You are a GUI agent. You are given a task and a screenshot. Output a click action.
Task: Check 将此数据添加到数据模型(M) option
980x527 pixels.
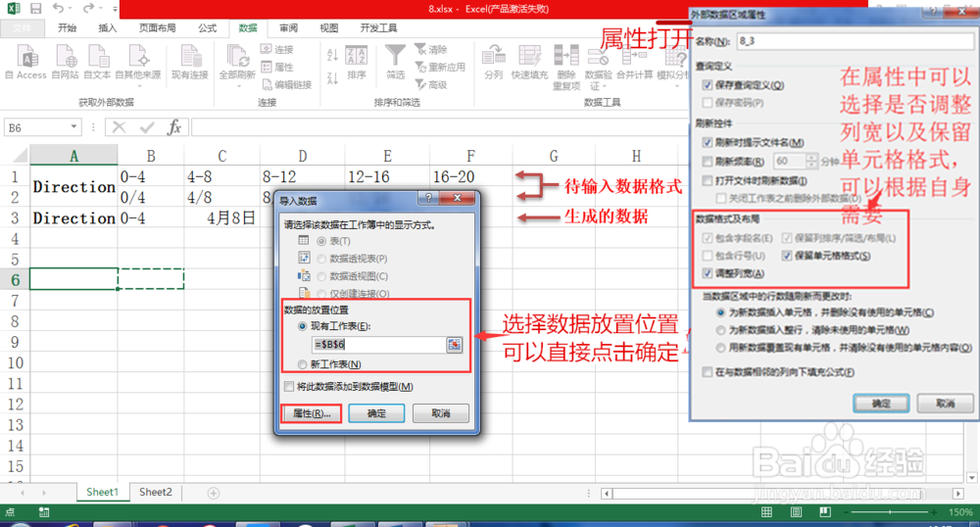point(289,387)
